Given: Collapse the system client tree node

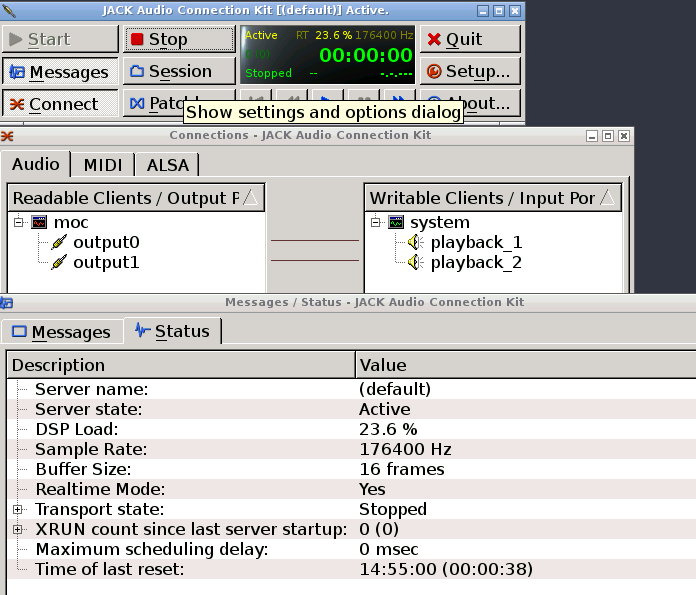Looking at the screenshot, I should pos(376,222).
